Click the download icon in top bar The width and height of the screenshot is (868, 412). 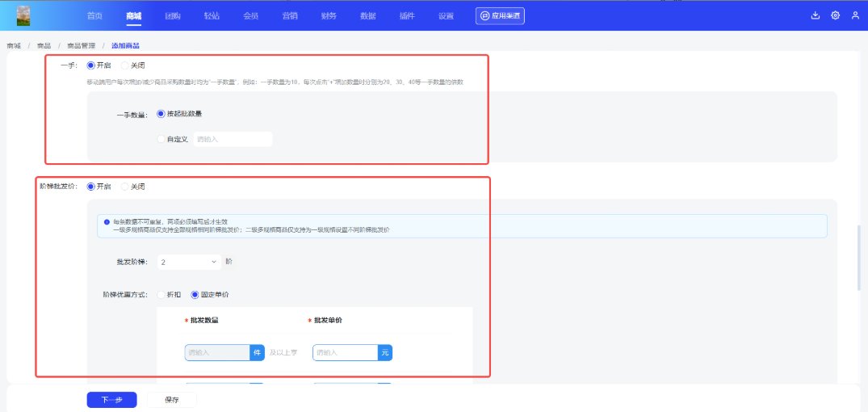click(815, 15)
